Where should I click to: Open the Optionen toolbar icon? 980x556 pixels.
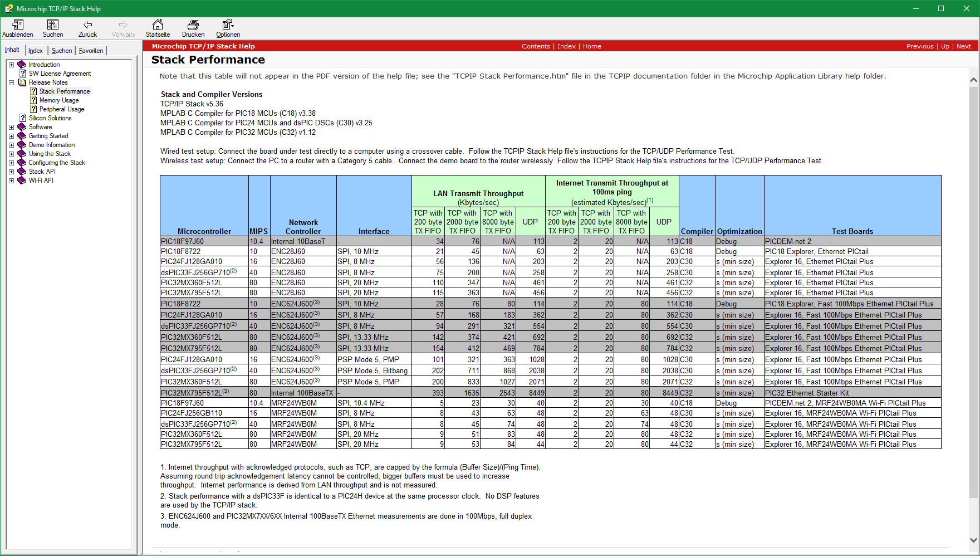tap(228, 25)
